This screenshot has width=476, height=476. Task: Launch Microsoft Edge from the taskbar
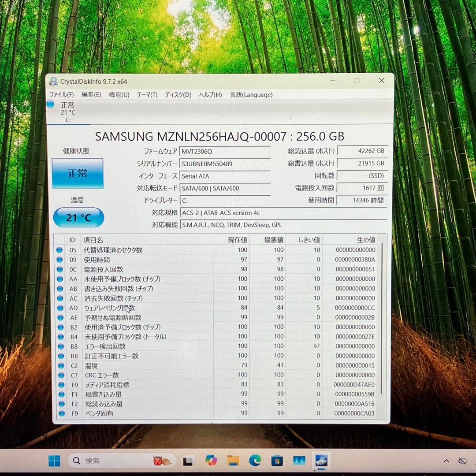[255, 461]
